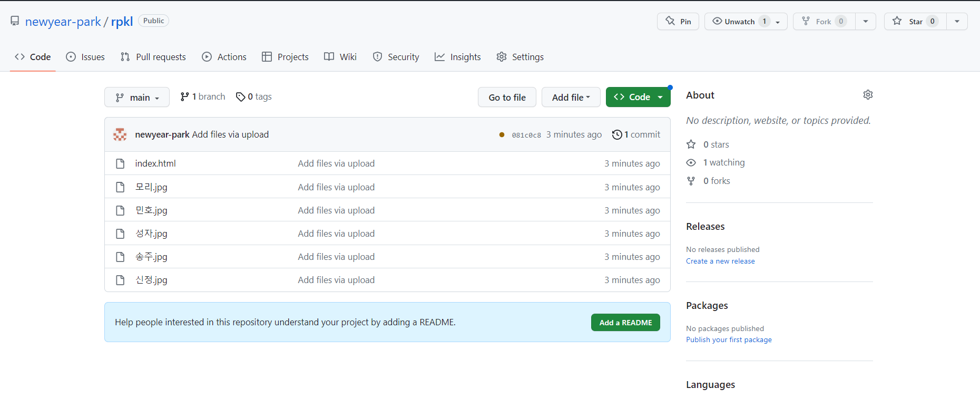Open the green Code dropdown button
The width and height of the screenshot is (980, 398).
coord(638,97)
